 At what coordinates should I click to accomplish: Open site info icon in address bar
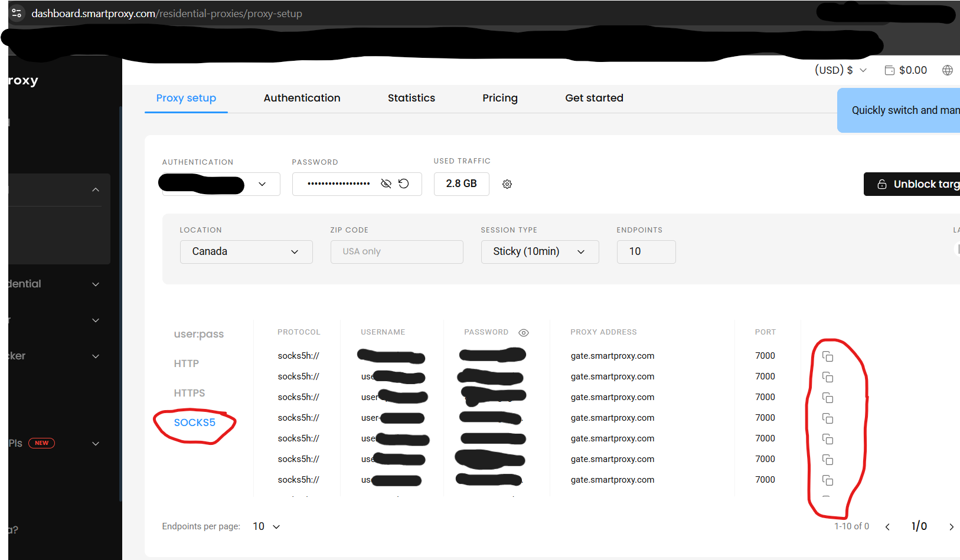17,13
